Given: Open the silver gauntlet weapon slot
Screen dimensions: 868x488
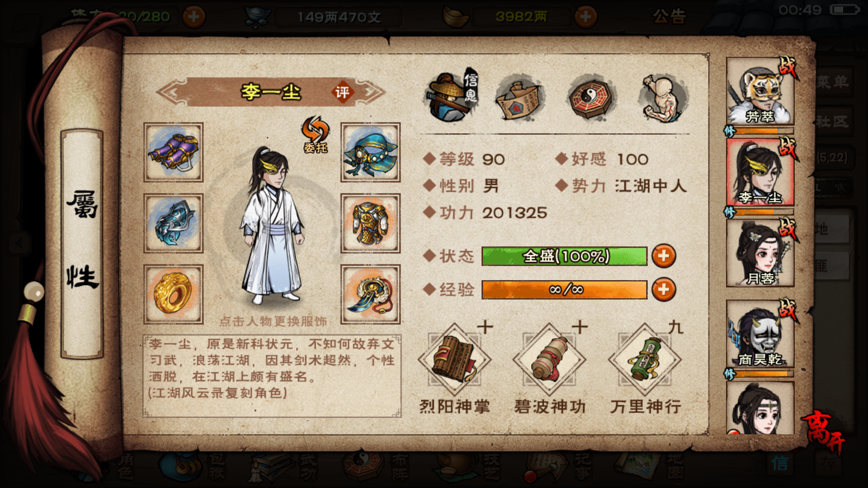Looking at the screenshot, I should 174,223.
